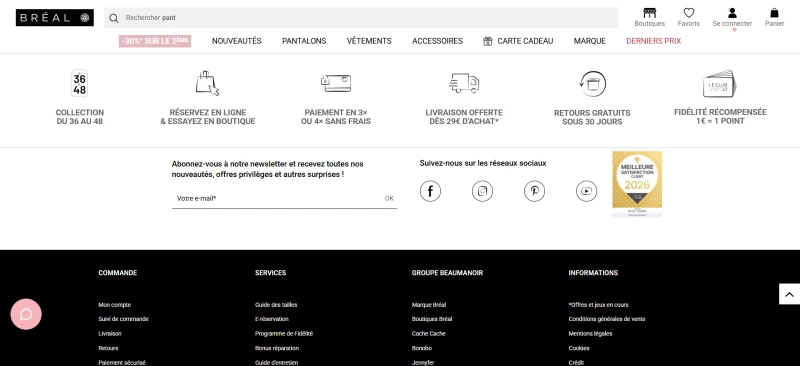Click 'Retours gratuits sous 30 jours' text
The height and width of the screenshot is (366, 800).
pyautogui.click(x=592, y=117)
